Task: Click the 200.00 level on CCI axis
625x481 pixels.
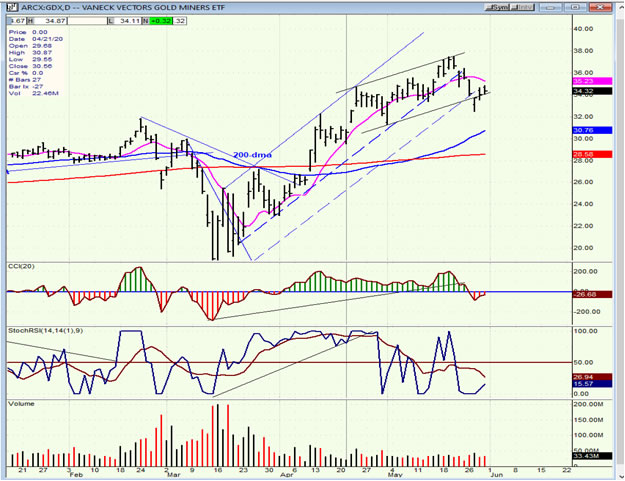Action: 586,271
